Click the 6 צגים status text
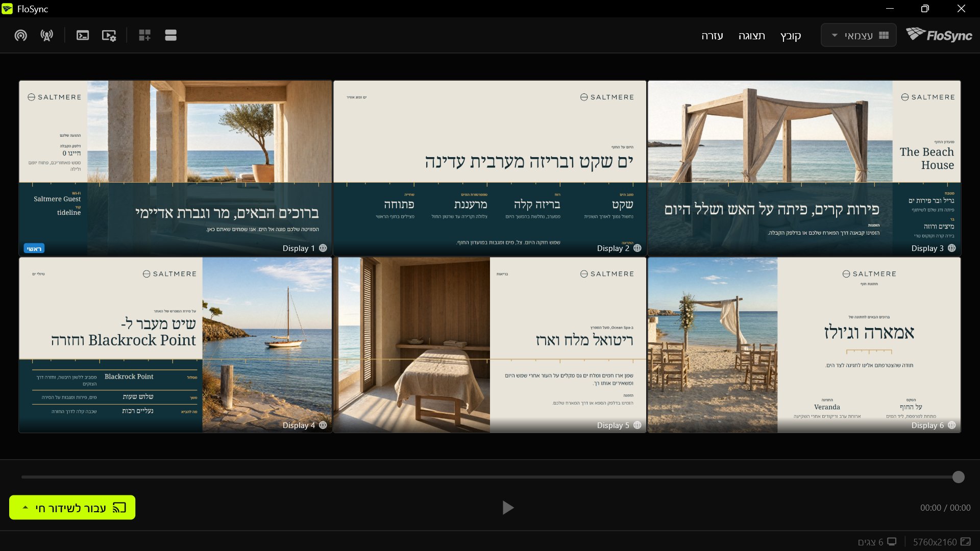This screenshot has width=980, height=551. pyautogui.click(x=870, y=542)
